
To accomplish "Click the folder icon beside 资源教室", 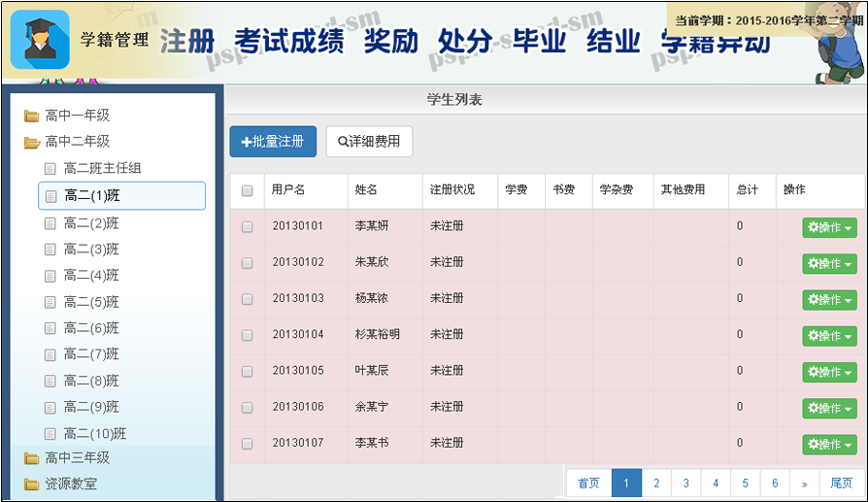I will coord(32,484).
